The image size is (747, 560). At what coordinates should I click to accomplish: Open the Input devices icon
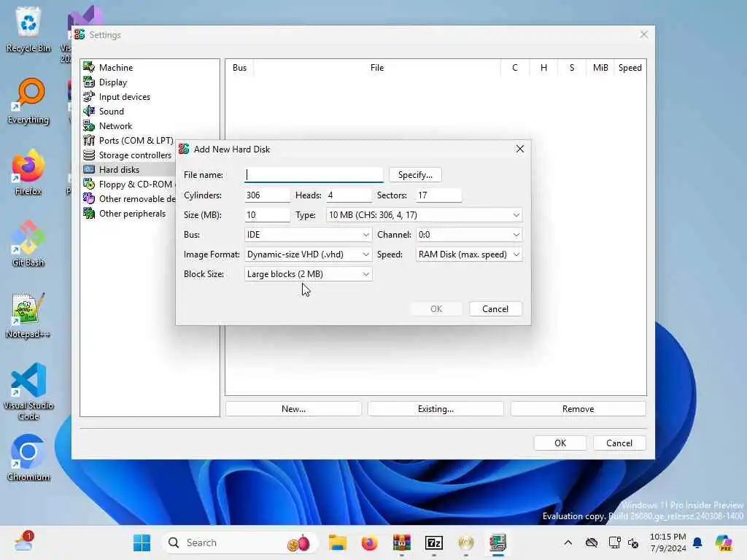pyautogui.click(x=89, y=97)
